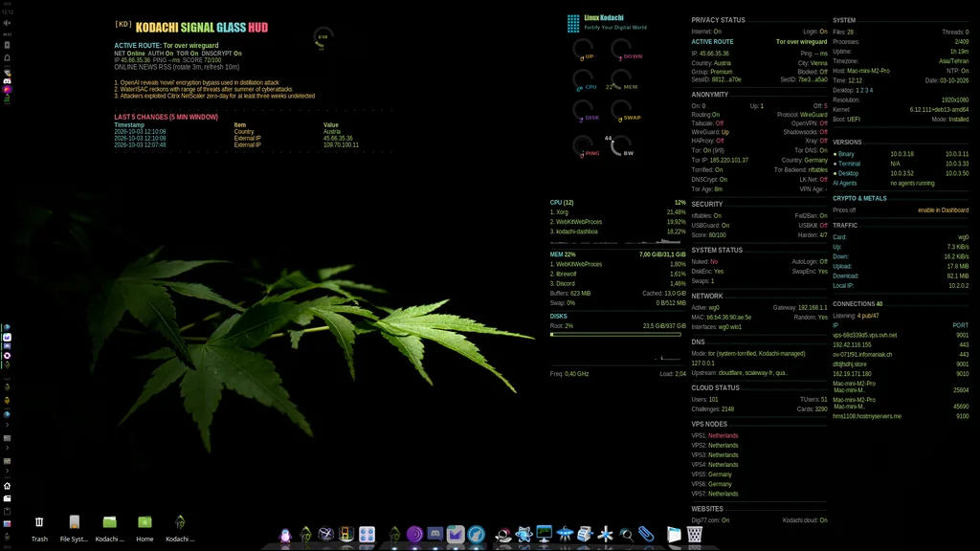
Task: Click the KODACHI SIGNAL GLASS HUD title
Action: point(202,28)
